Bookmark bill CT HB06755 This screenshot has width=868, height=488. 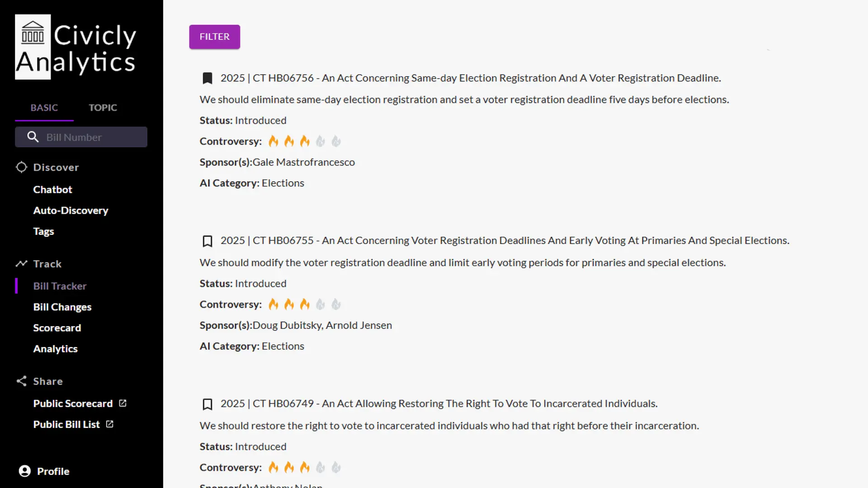pyautogui.click(x=208, y=241)
